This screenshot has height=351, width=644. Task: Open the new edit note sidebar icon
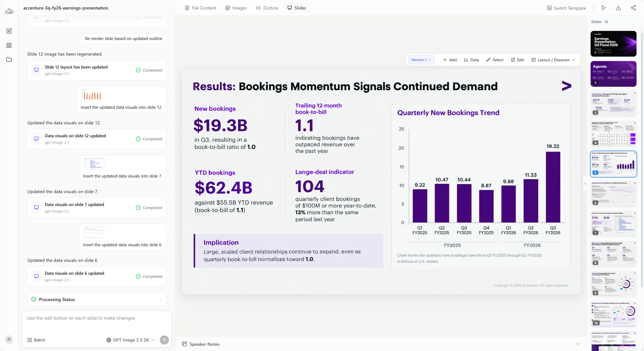[x=9, y=31]
